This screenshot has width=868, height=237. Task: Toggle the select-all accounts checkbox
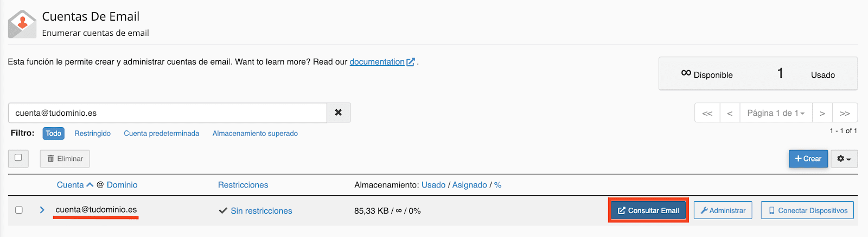tap(18, 158)
